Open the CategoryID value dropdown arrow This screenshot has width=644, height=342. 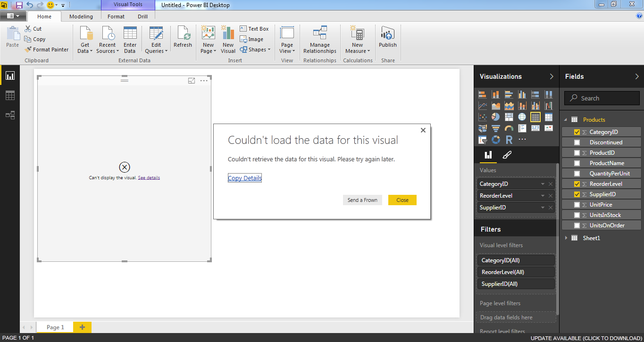coord(543,184)
